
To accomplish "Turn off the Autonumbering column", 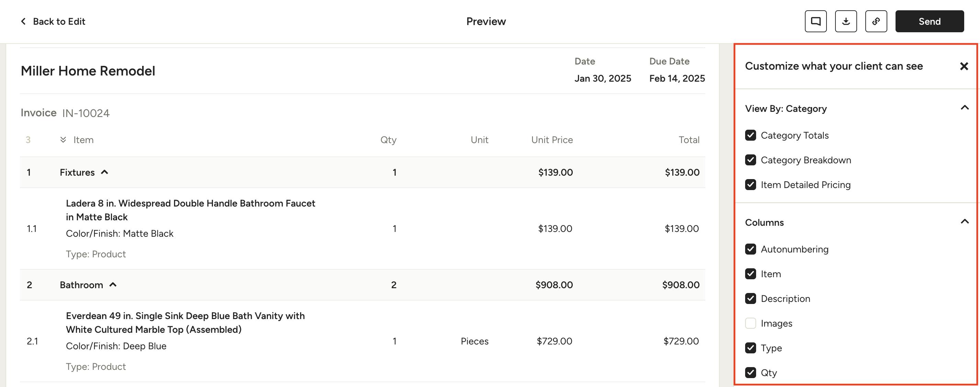I will pos(750,249).
